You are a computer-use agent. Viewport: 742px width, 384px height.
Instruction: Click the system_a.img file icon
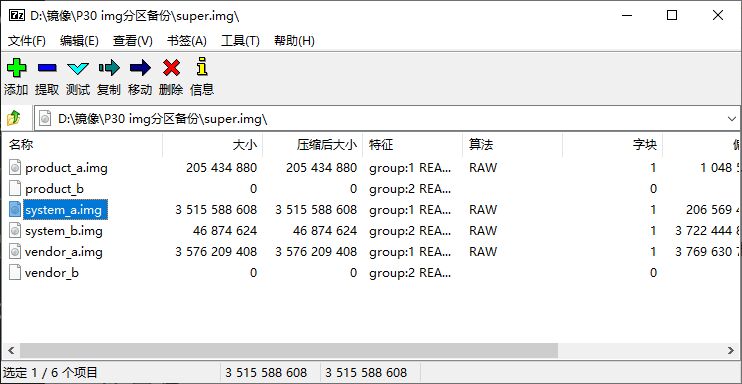tap(15, 209)
